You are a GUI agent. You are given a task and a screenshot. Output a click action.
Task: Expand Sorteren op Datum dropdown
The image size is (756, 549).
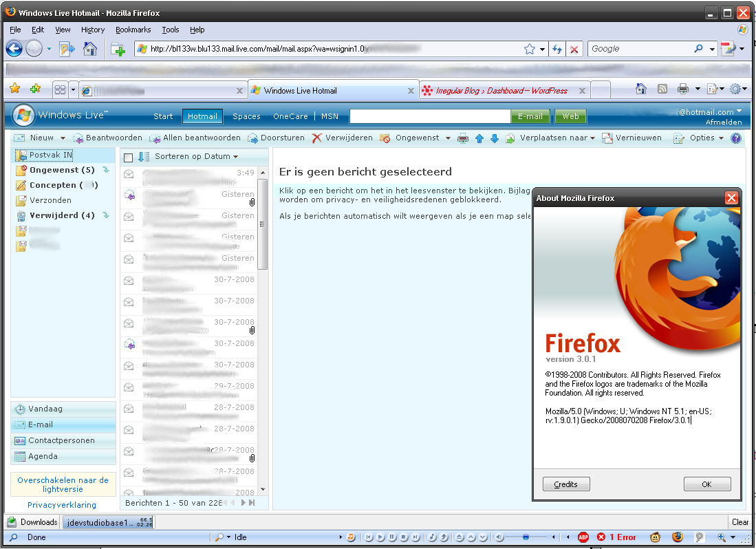[x=236, y=157]
